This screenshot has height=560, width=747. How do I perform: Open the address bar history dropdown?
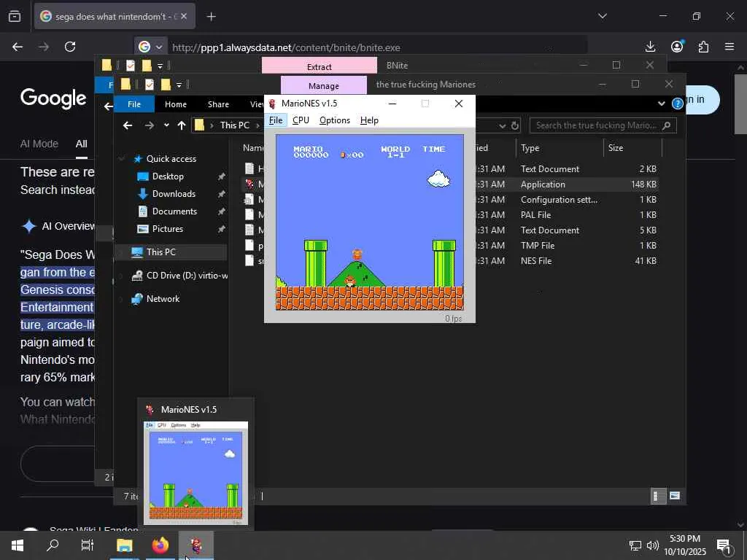(x=502, y=125)
